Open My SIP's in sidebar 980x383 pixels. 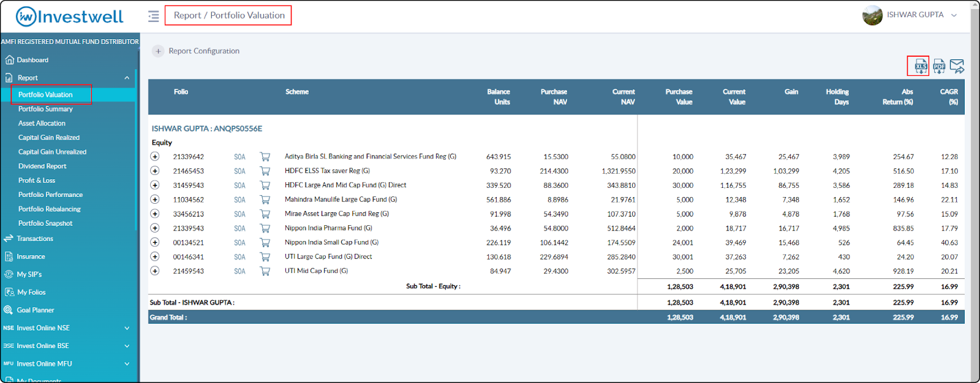point(29,275)
